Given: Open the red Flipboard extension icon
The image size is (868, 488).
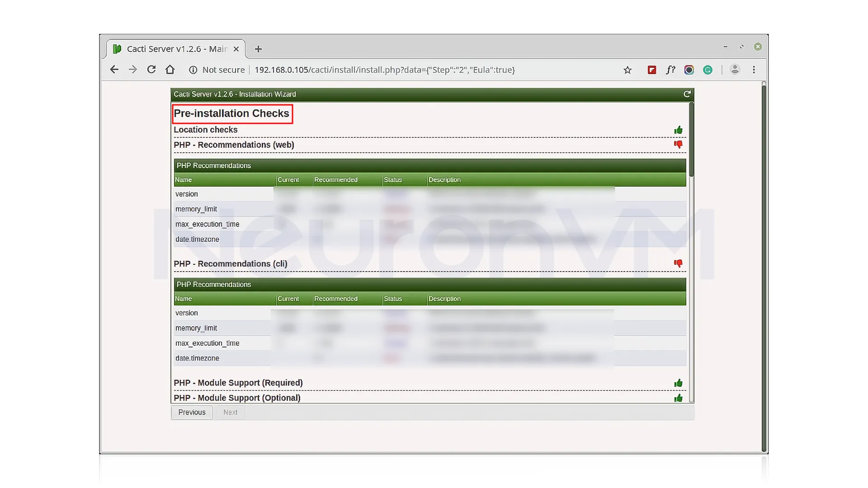Looking at the screenshot, I should click(x=652, y=70).
